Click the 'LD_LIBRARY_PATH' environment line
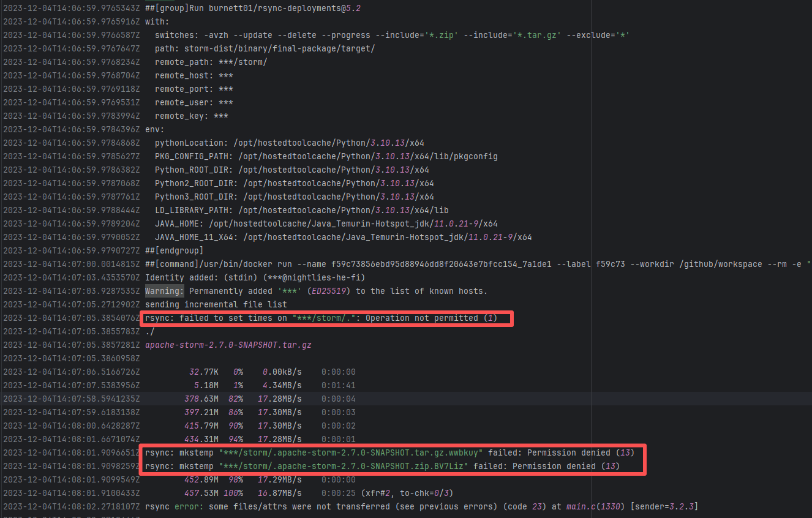This screenshot has height=518, width=812. coord(301,210)
